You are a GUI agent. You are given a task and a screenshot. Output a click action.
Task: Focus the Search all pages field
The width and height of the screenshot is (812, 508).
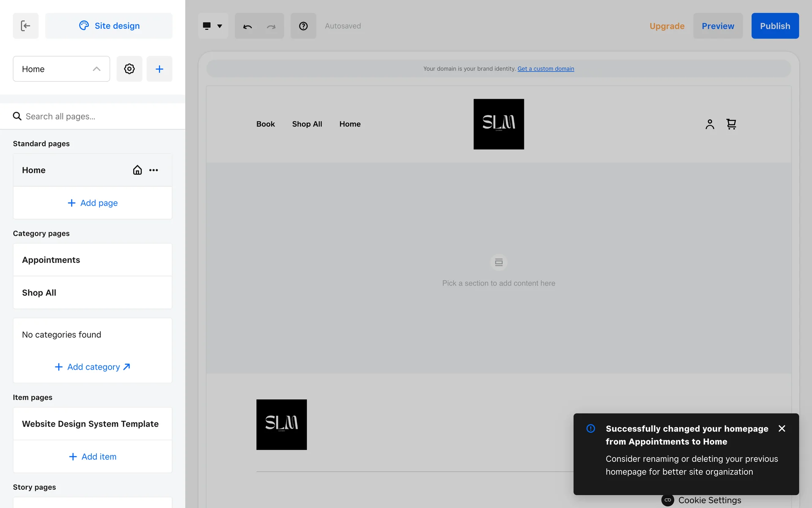[97, 116]
